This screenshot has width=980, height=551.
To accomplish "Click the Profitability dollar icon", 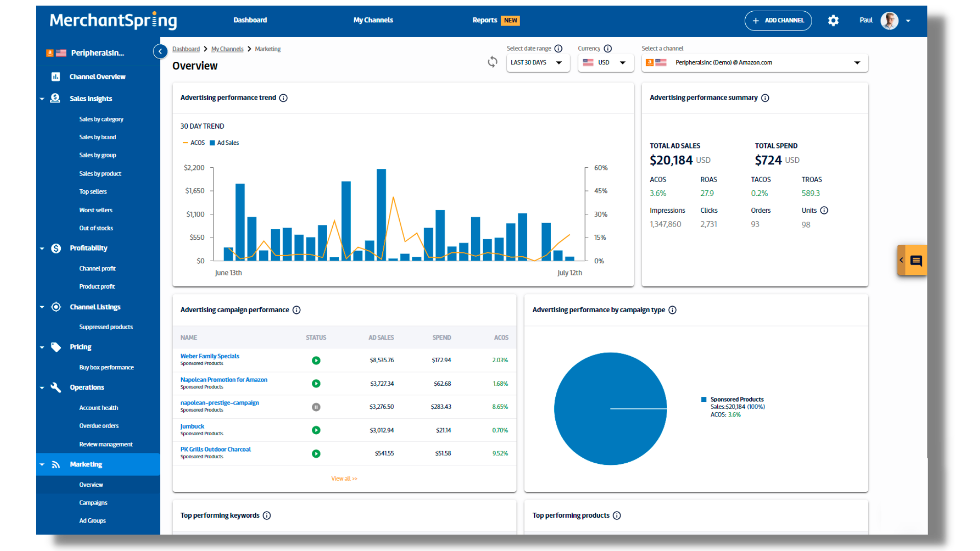I will pyautogui.click(x=56, y=248).
